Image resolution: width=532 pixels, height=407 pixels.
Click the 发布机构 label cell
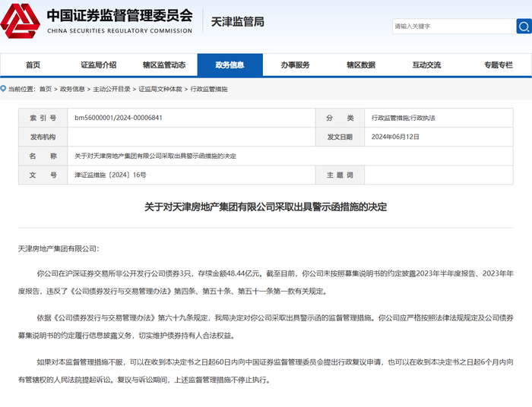click(x=43, y=137)
